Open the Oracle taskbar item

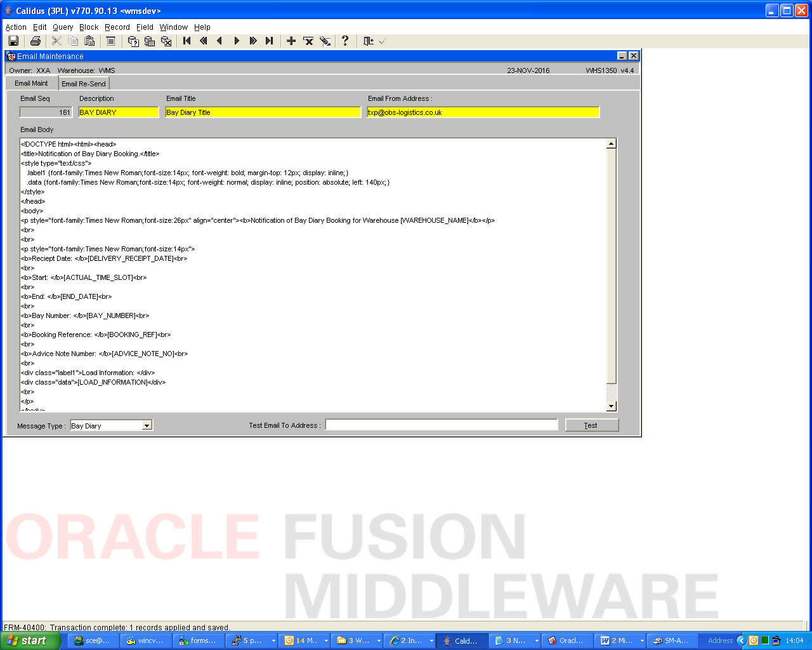pyautogui.click(x=566, y=640)
